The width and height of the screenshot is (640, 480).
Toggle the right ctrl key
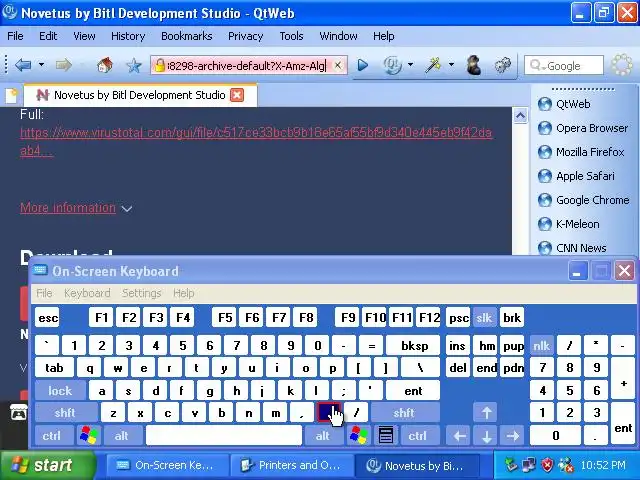click(418, 436)
